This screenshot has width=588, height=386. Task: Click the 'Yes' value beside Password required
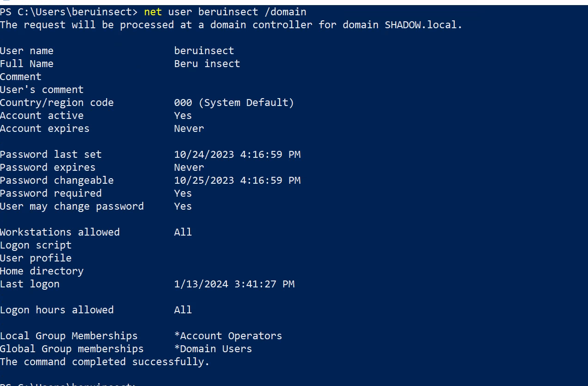pos(182,193)
